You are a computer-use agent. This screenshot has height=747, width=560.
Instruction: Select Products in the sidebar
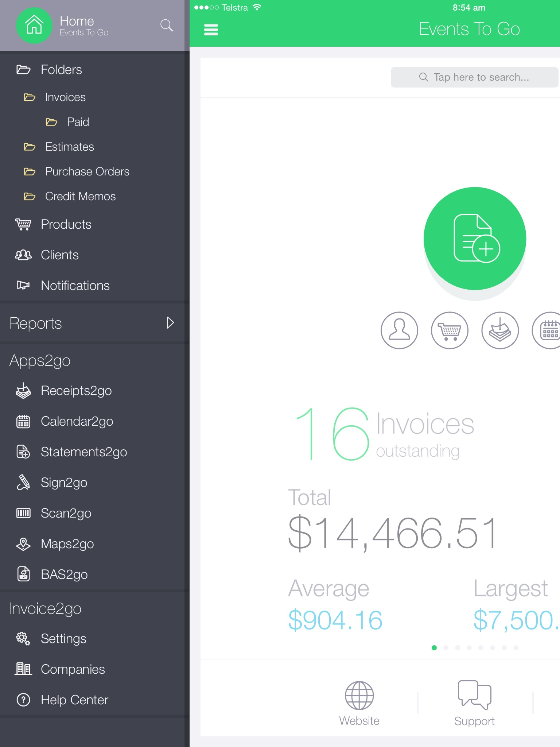tap(92, 224)
